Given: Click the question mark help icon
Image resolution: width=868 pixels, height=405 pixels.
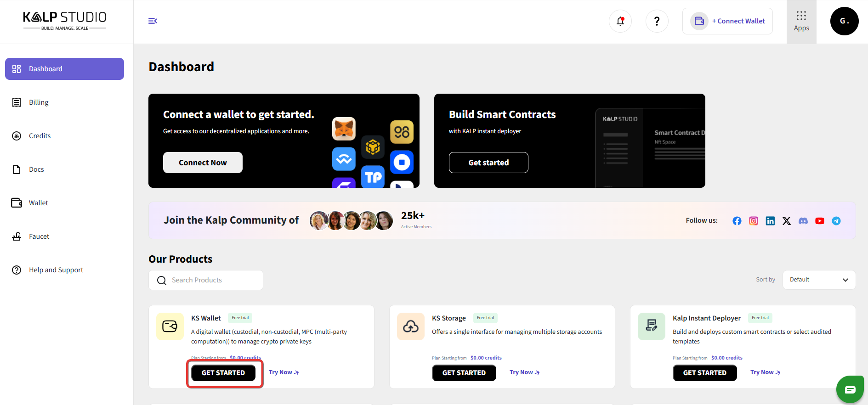Looking at the screenshot, I should 657,21.
